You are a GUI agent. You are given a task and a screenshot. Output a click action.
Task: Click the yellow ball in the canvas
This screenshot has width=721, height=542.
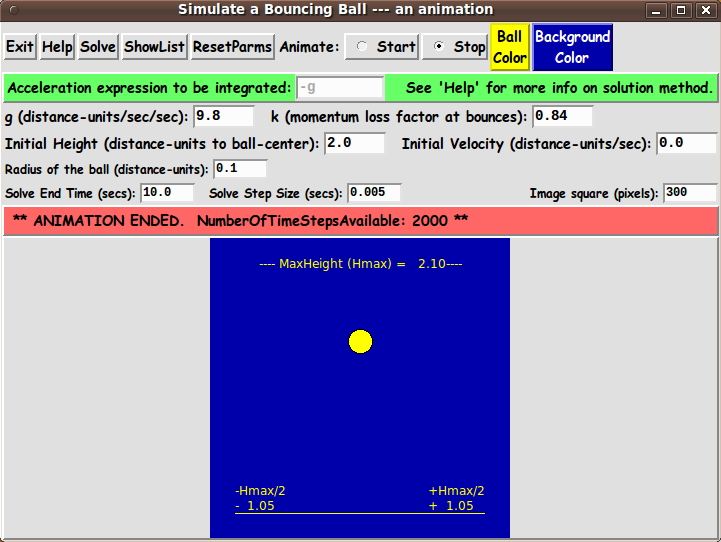pyautogui.click(x=360, y=342)
